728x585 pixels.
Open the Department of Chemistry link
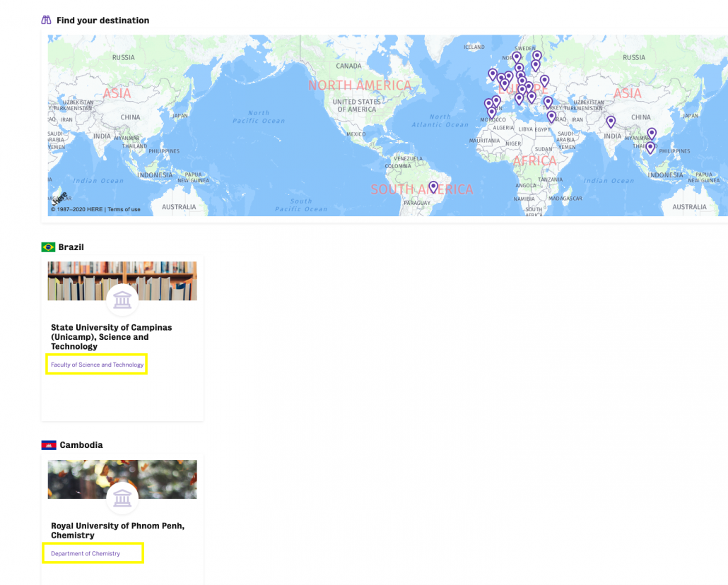[x=86, y=553]
